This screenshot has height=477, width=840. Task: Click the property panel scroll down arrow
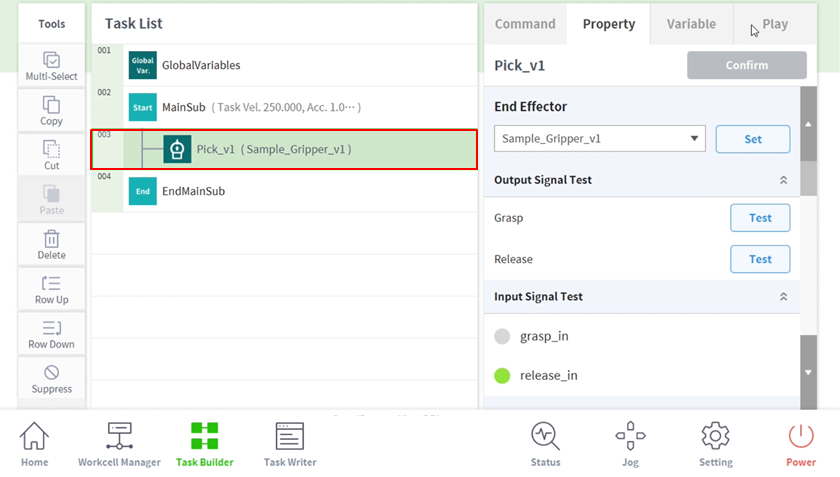pos(808,373)
